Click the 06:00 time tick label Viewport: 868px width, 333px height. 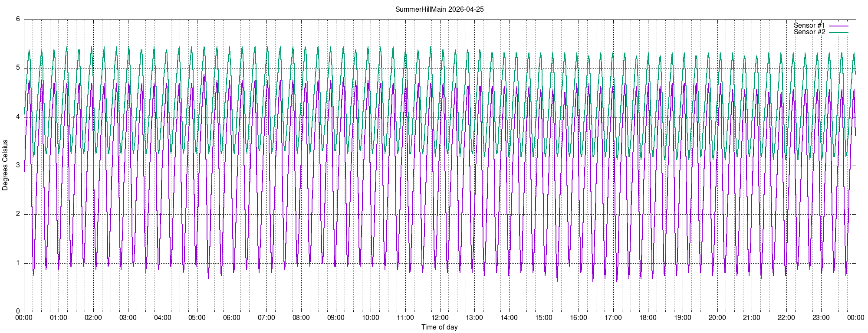pos(232,318)
